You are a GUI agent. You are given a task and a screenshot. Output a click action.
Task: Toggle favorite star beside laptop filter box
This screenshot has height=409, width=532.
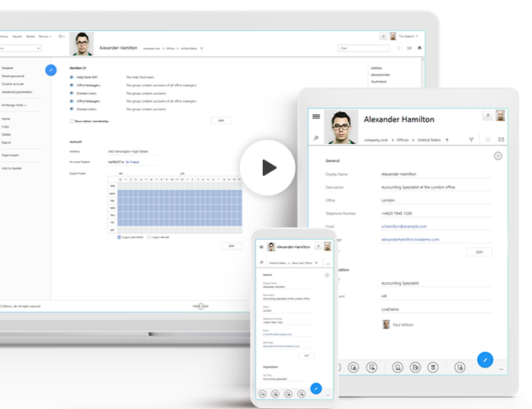(398, 48)
